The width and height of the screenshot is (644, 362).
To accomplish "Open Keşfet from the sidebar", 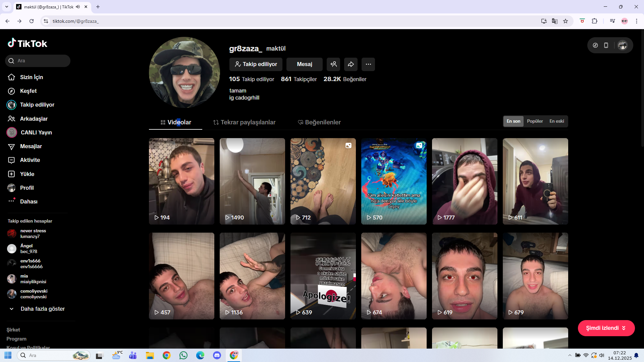I will [28, 91].
